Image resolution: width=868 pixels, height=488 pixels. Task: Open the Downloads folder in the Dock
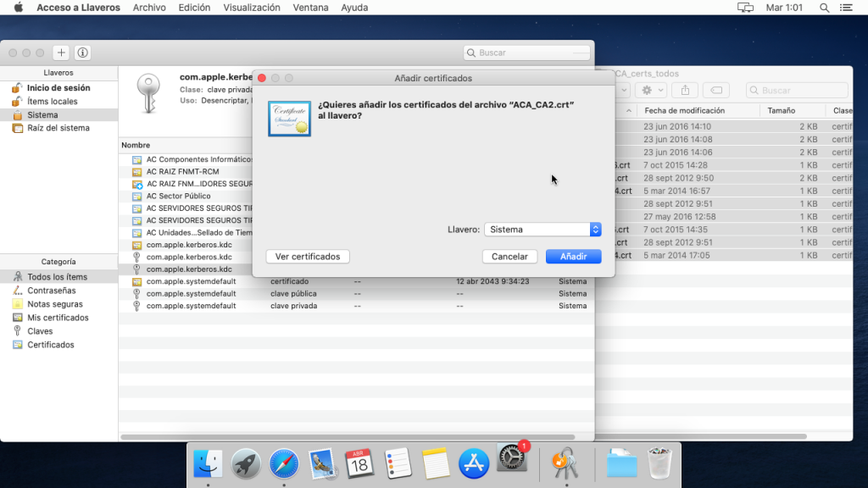pyautogui.click(x=621, y=463)
